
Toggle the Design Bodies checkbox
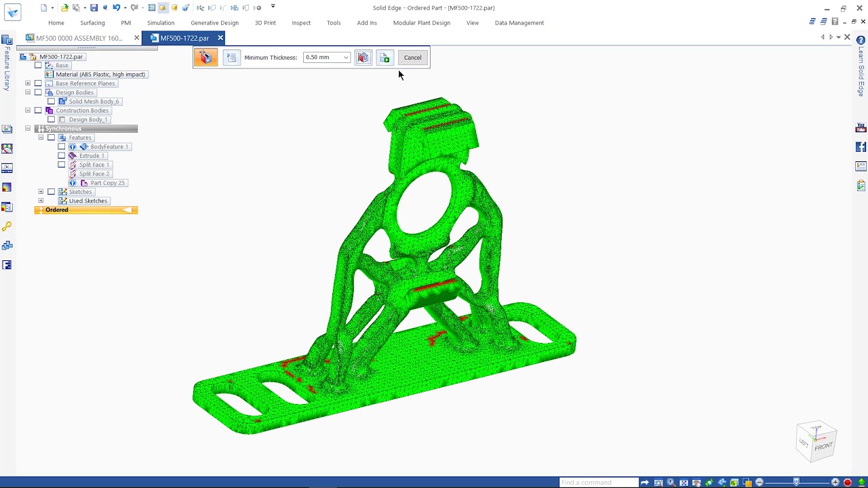[x=38, y=92]
